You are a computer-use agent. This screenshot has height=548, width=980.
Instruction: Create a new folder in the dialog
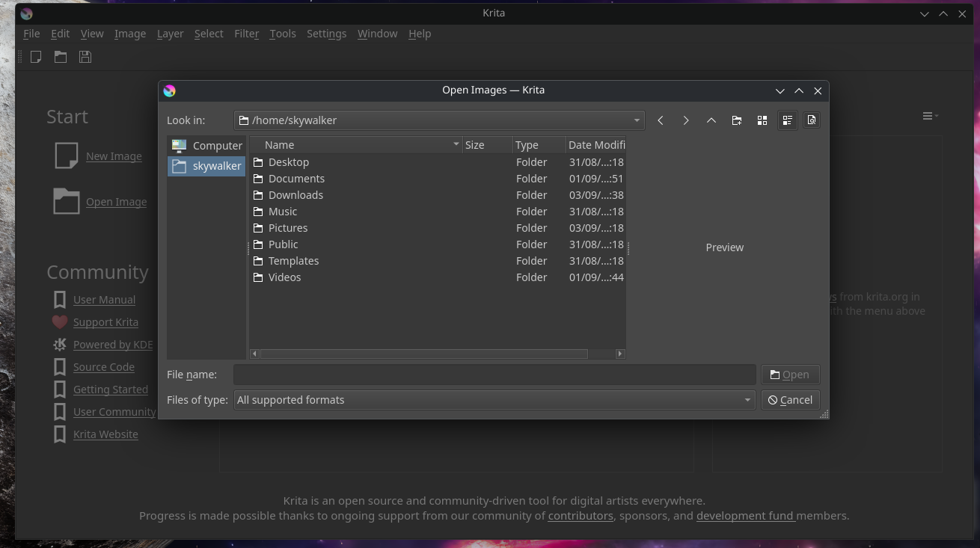(x=737, y=120)
